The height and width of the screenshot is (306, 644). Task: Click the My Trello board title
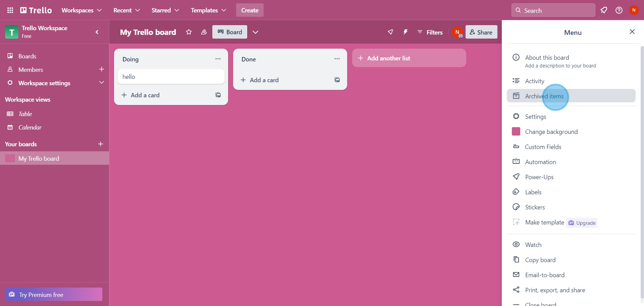148,32
